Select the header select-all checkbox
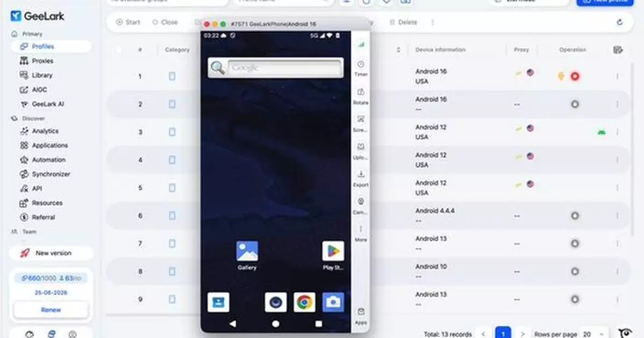644x338 pixels. [119, 49]
